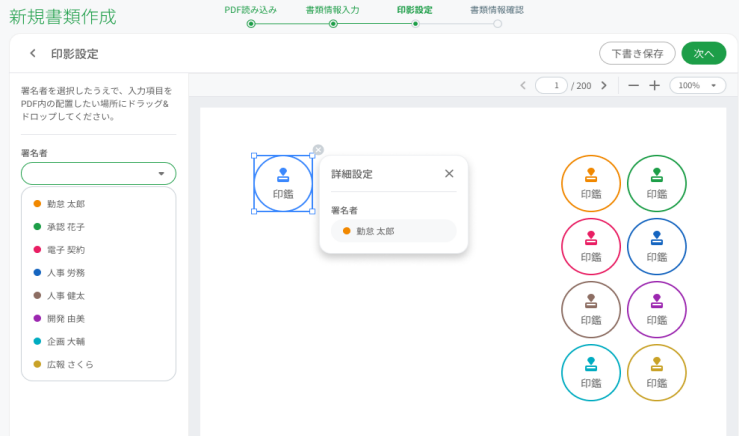Image resolution: width=739 pixels, height=436 pixels.
Task: Click the 新規書類作成 page title
Action: (x=63, y=17)
